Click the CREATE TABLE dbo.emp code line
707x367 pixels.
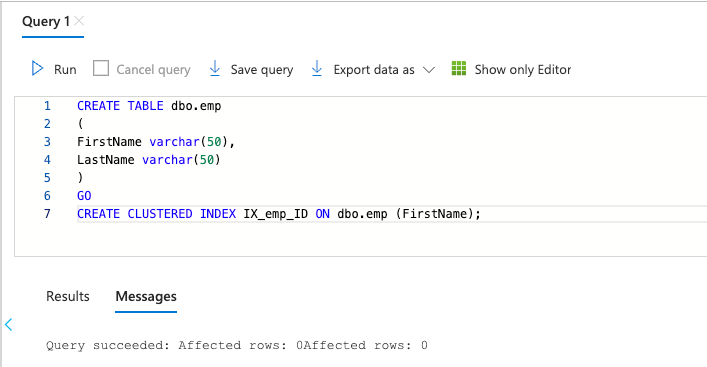click(x=149, y=106)
